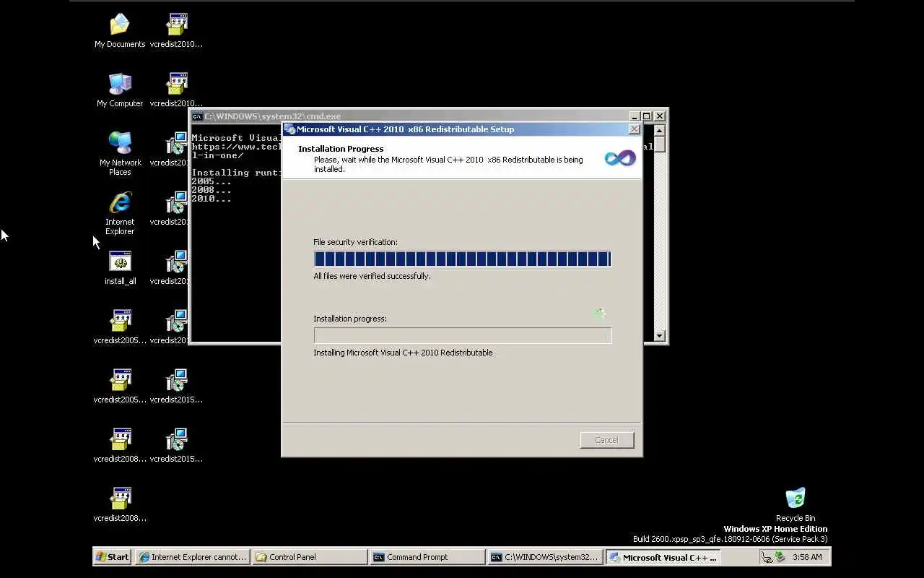Click the Visual C++ setup title bar icon
The image size is (924, 578).
tap(290, 130)
